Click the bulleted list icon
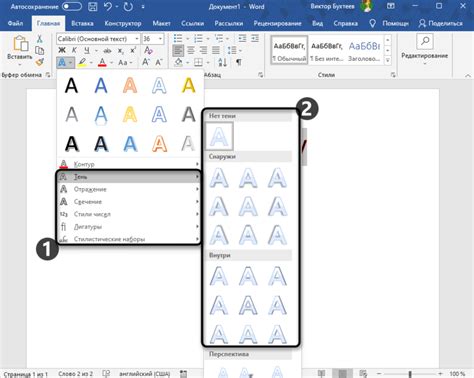Screen dimensions: 474x378 (178, 39)
